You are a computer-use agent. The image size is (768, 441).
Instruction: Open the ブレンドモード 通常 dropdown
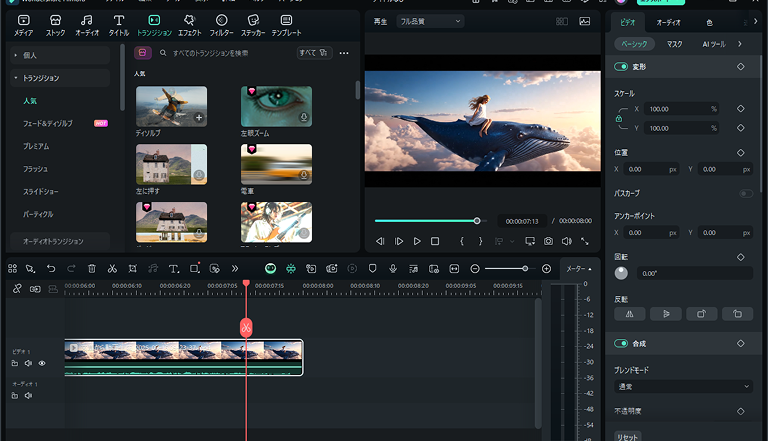[683, 387]
